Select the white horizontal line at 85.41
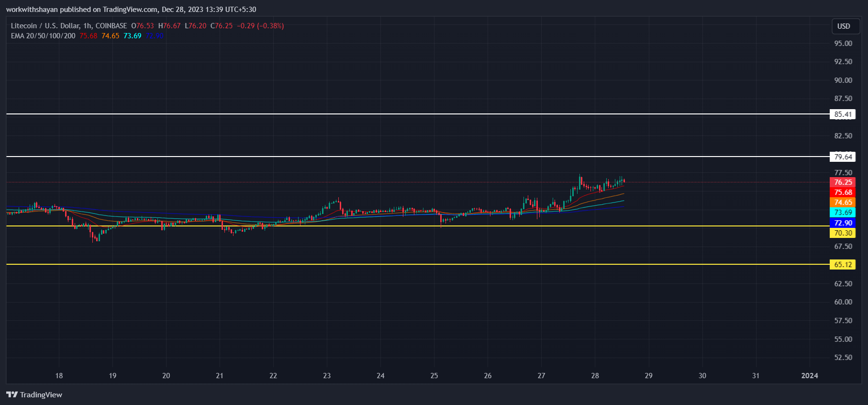868x405 pixels. click(x=417, y=114)
